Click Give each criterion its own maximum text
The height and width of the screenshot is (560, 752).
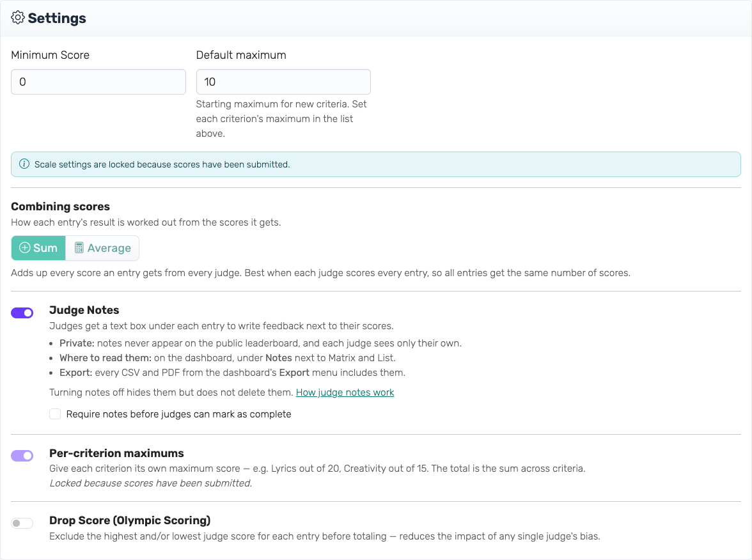tap(317, 469)
